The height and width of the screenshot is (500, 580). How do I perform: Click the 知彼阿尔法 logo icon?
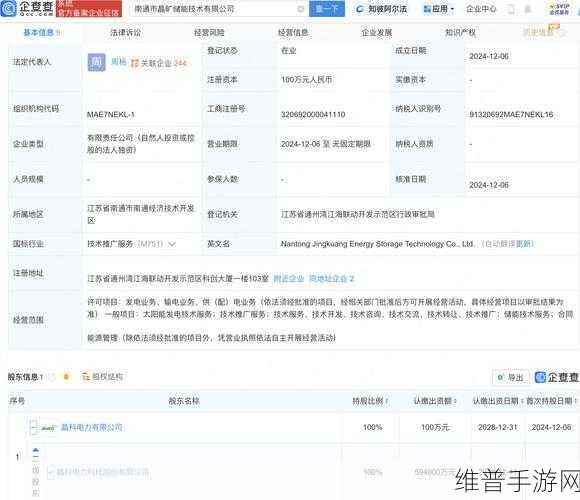(x=359, y=9)
